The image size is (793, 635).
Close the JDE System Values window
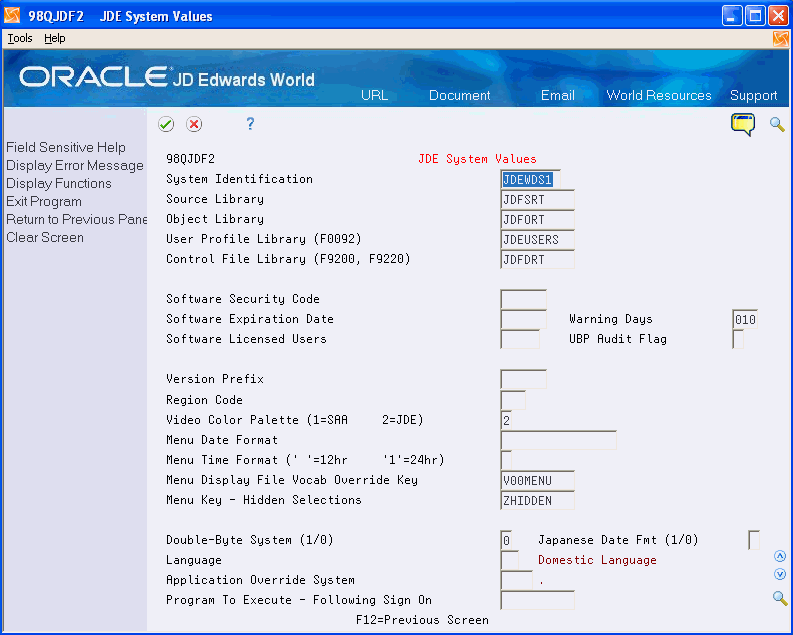point(778,16)
